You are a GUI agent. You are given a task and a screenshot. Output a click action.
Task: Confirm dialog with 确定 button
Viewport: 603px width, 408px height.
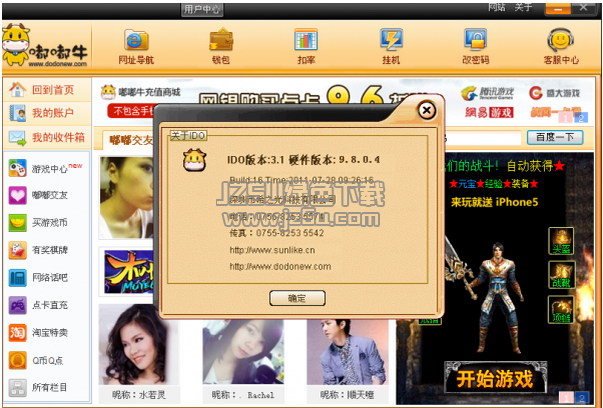(x=297, y=298)
